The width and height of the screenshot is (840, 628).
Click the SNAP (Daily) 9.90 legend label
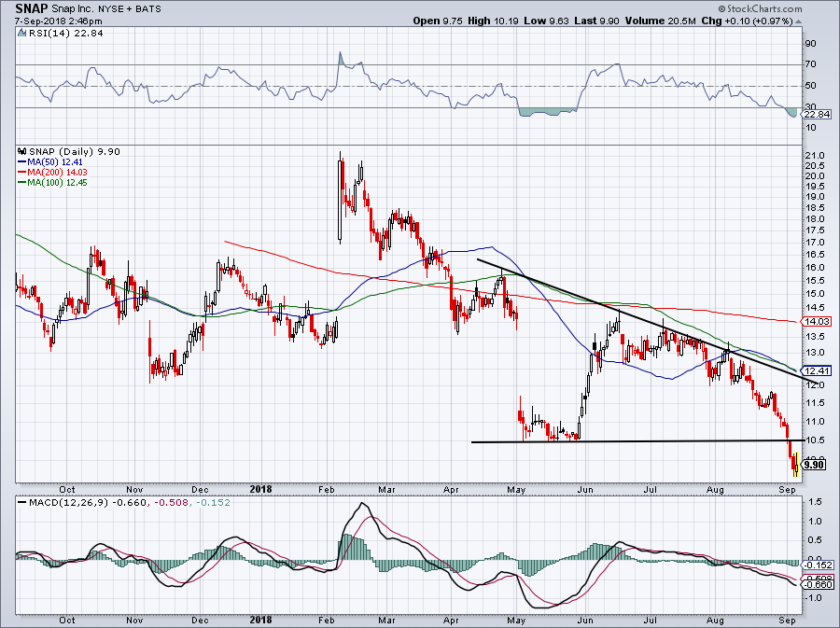pos(75,151)
